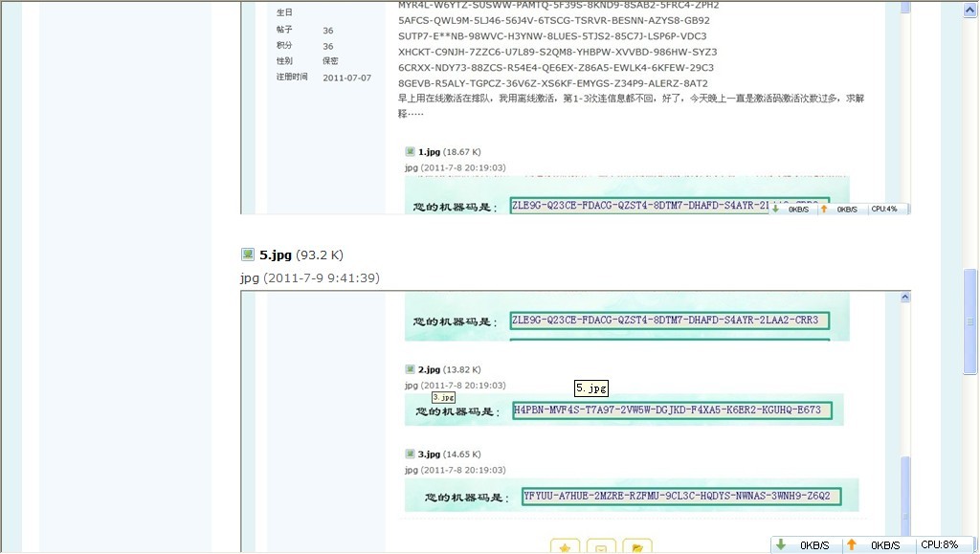This screenshot has width=980, height=554.
Task: Click the green download speed arrow at bottom
Action: coord(781,544)
